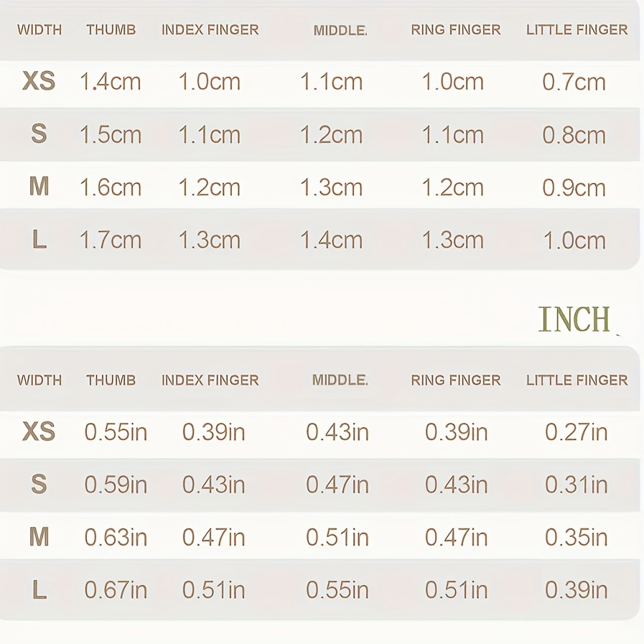Click the 0.67in thumb value

coord(116,590)
